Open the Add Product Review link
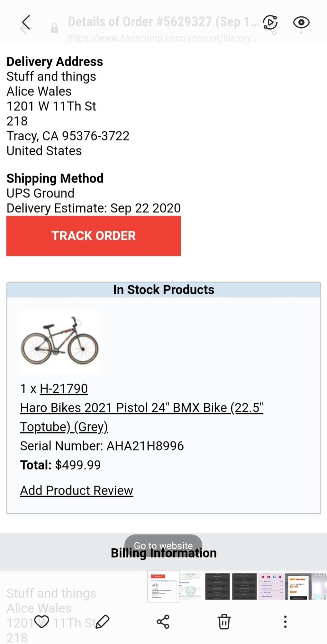 pos(77,490)
